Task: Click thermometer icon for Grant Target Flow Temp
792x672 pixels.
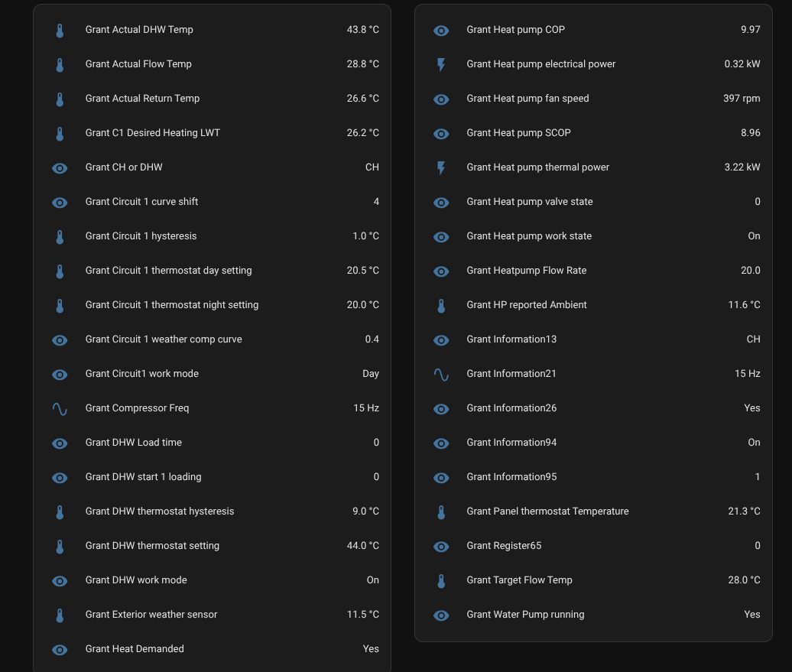Action: click(441, 581)
